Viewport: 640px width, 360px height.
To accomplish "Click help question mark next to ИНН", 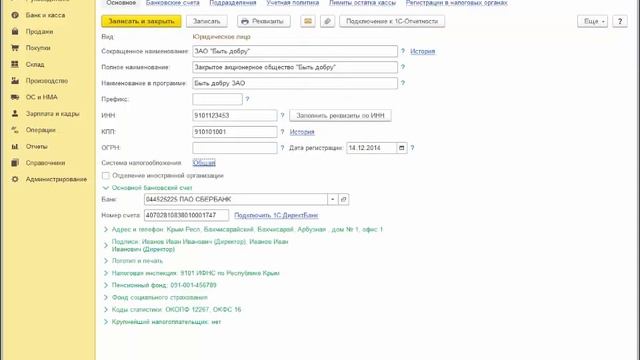I will (x=282, y=116).
